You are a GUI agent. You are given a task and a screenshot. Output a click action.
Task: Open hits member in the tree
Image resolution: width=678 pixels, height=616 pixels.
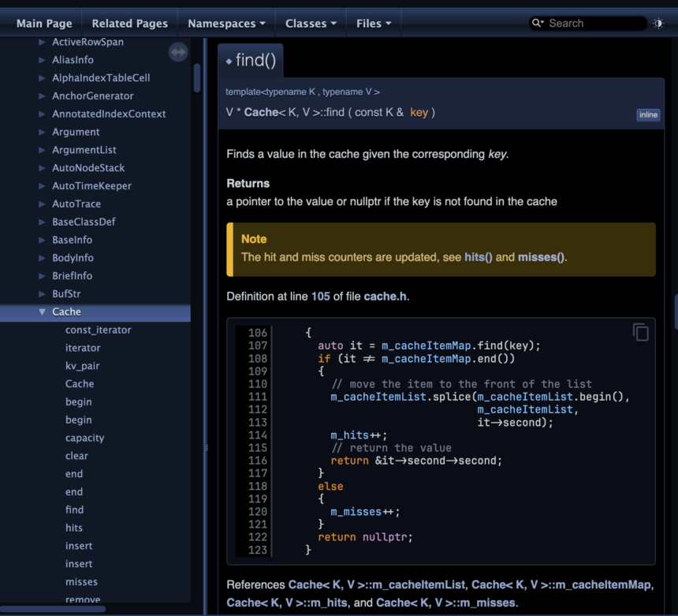[x=74, y=528]
